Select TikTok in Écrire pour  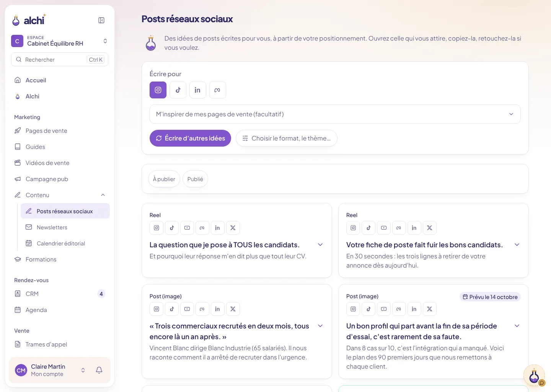178,90
